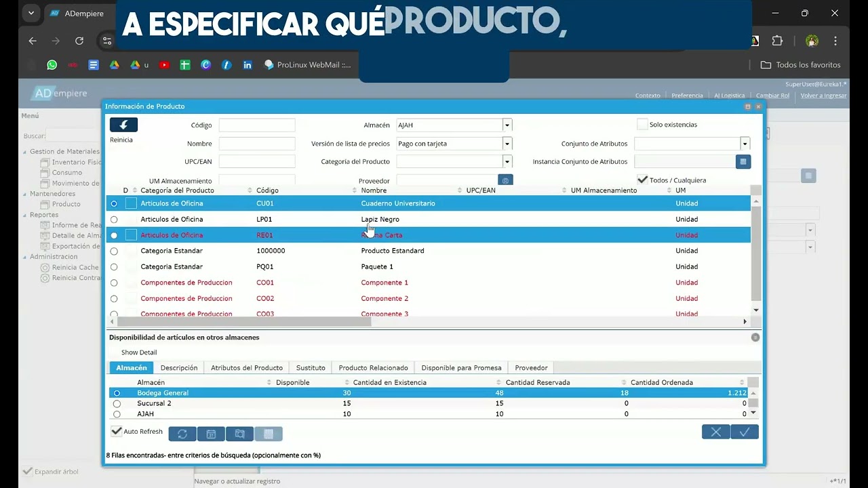This screenshot has width=868, height=488.
Task: Select radio button for Cuaderno Universitario row
Action: (x=114, y=203)
